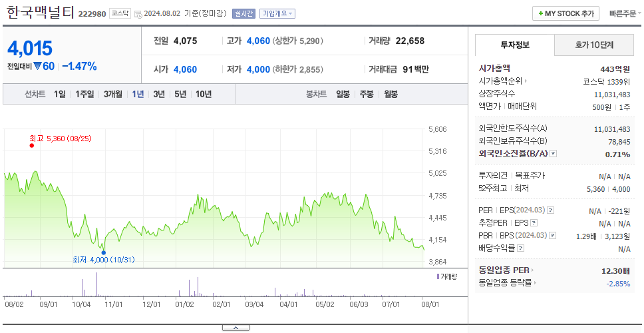Click the stock name 한국맥널티
The image size is (644, 333).
click(40, 13)
